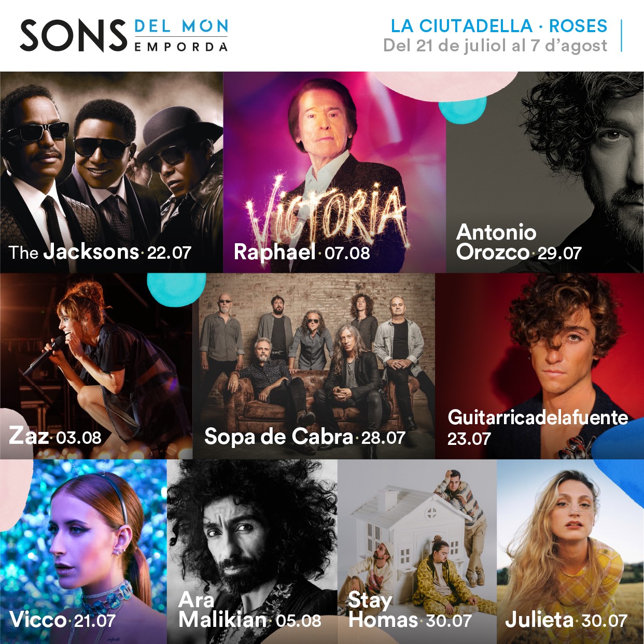This screenshot has height=644, width=644.
Task: Click the 'Del 21 de juliol al 7 d'agost' text
Action: tap(495, 46)
